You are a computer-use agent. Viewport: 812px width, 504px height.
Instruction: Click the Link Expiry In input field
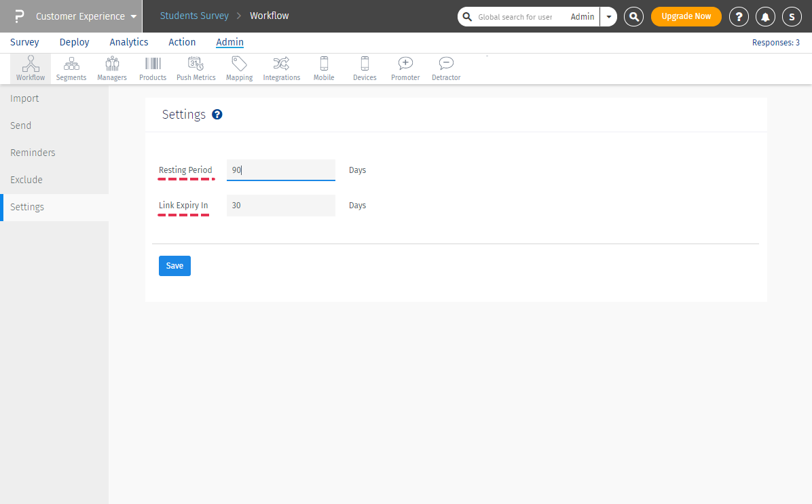click(x=281, y=206)
